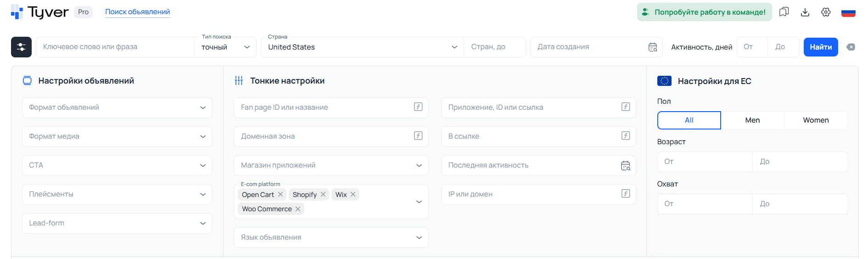Image resolution: width=868 pixels, height=259 pixels.
Task: Expand Плейсменты dropdown
Action: (117, 194)
